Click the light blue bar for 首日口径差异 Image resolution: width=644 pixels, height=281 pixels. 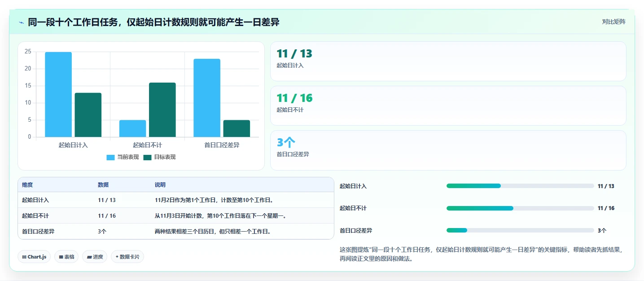pos(207,98)
